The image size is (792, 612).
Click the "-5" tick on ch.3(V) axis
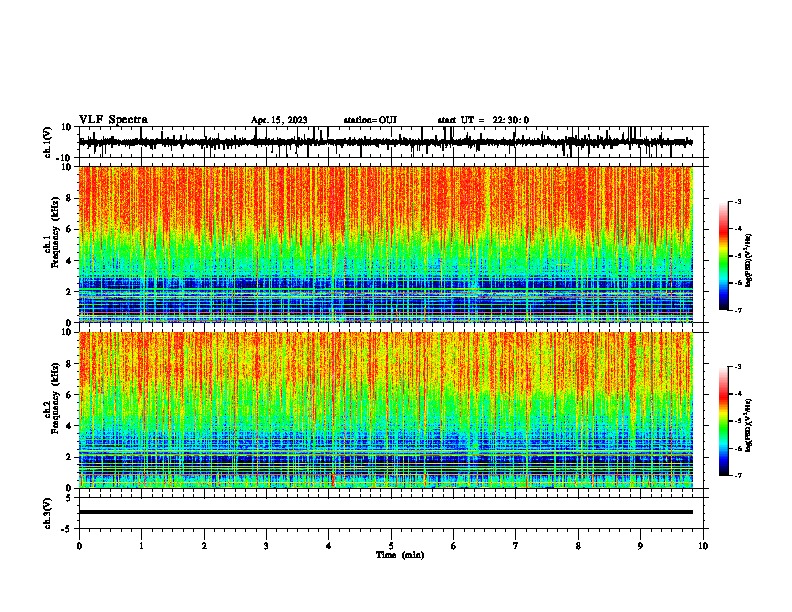pos(68,529)
